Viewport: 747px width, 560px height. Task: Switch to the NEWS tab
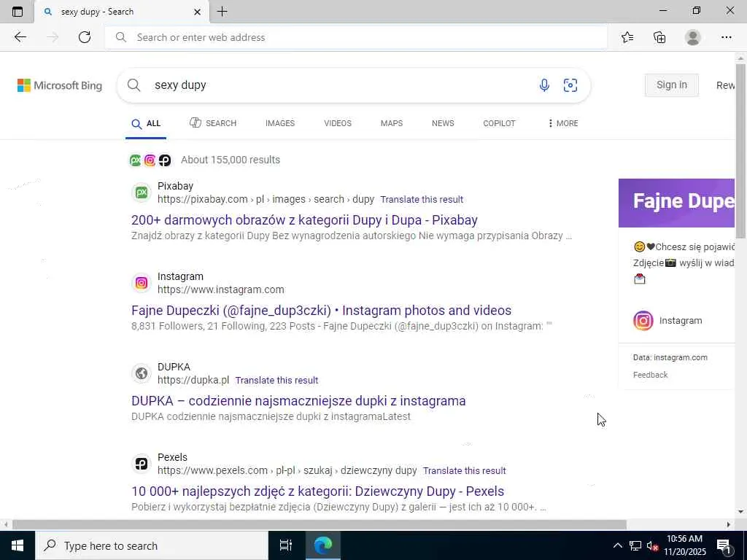click(x=443, y=123)
